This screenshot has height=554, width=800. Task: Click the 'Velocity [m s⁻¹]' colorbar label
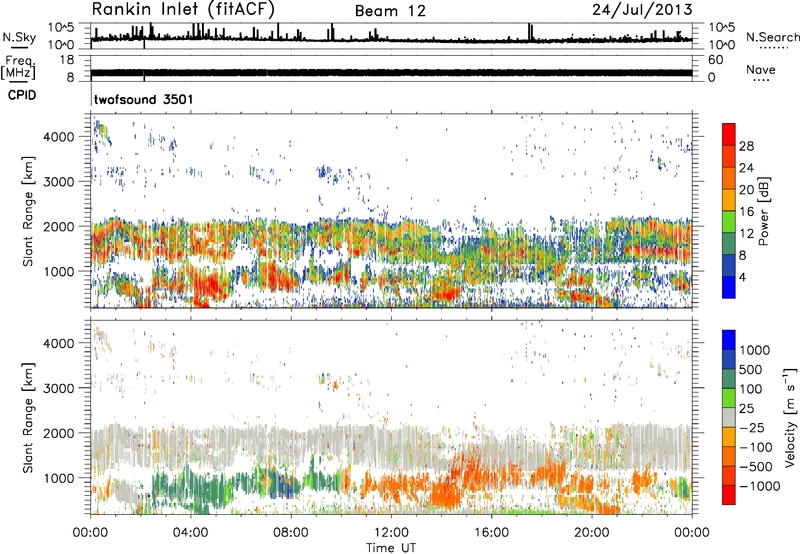coord(790,417)
